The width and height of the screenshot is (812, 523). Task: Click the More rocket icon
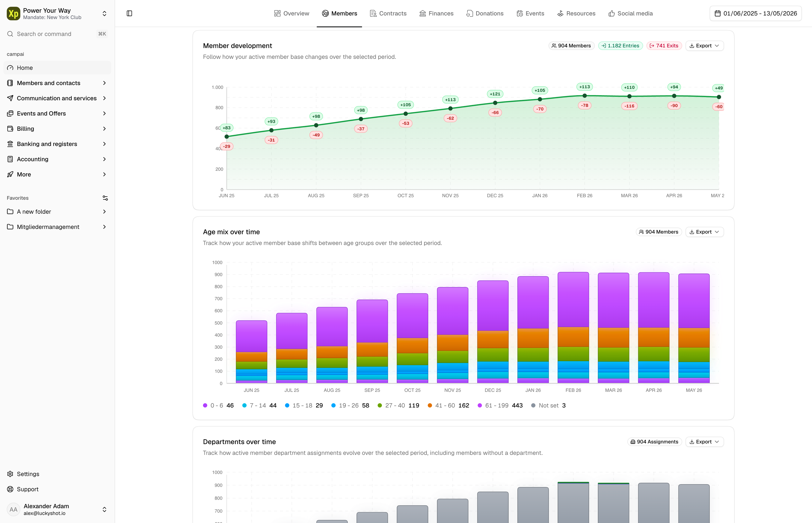(x=10, y=175)
